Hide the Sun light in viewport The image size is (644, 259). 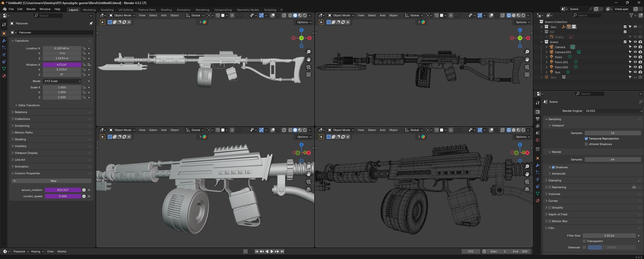tap(635, 72)
